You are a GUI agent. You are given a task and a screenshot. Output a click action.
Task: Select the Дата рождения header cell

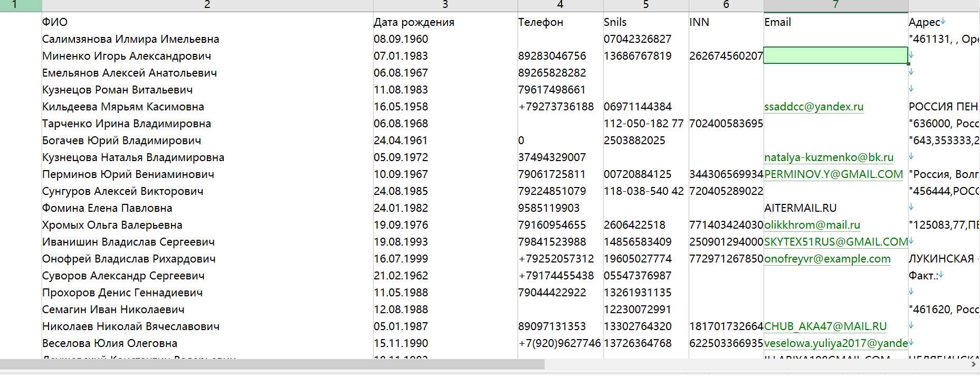pos(445,22)
